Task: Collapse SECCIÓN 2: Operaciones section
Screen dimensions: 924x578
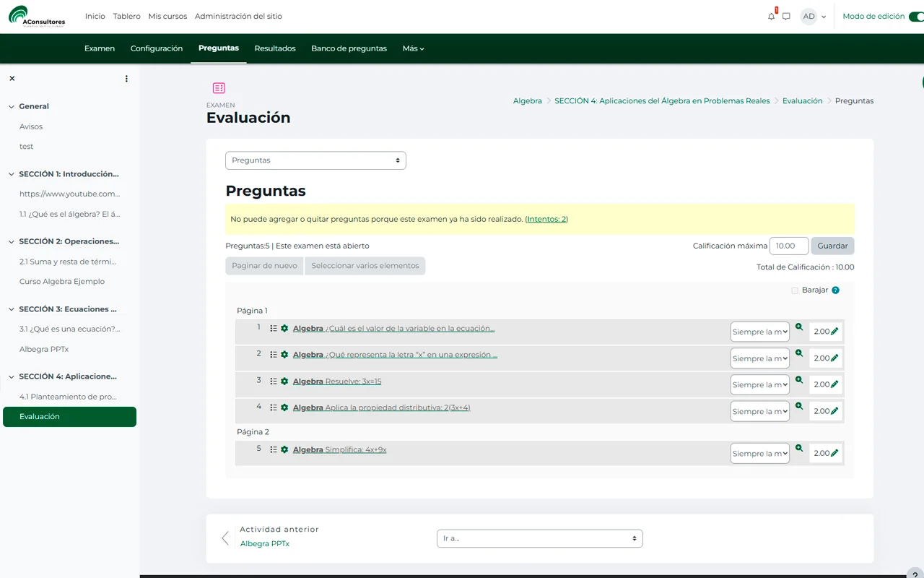Action: coord(12,241)
